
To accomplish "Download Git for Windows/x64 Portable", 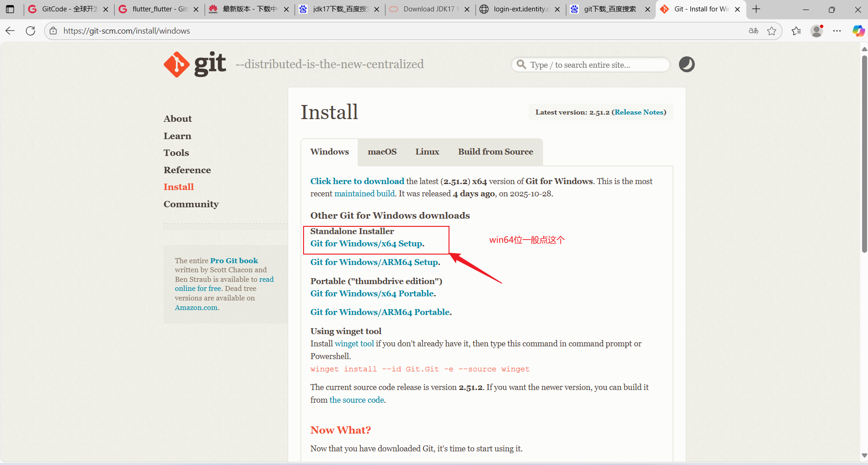I will 372,294.
